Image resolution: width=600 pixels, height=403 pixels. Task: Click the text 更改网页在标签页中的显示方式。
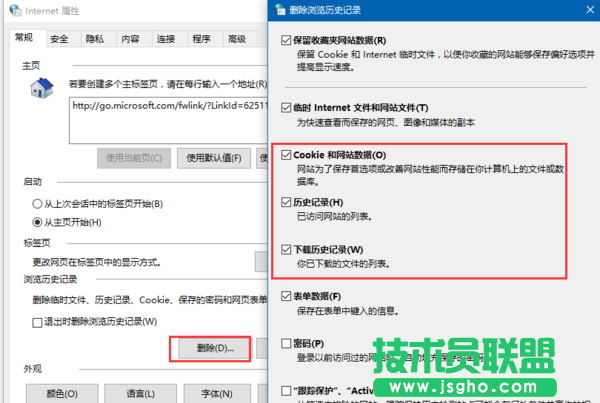click(96, 262)
